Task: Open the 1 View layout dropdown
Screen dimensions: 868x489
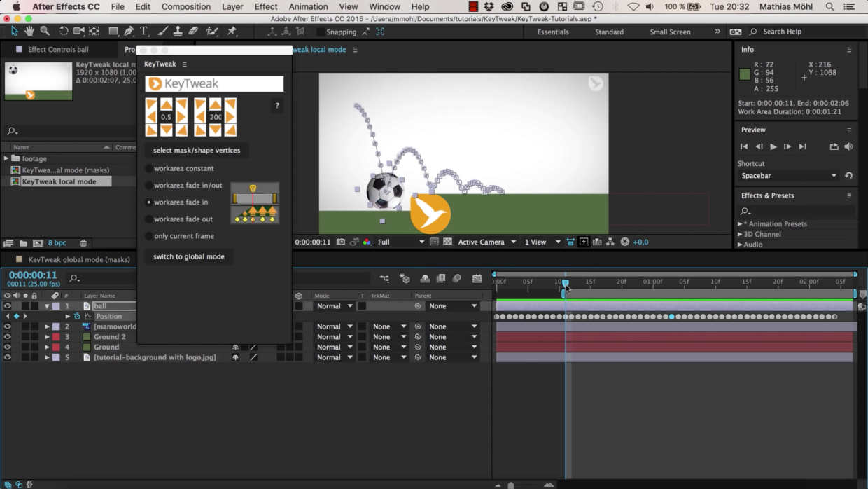Action: point(542,242)
